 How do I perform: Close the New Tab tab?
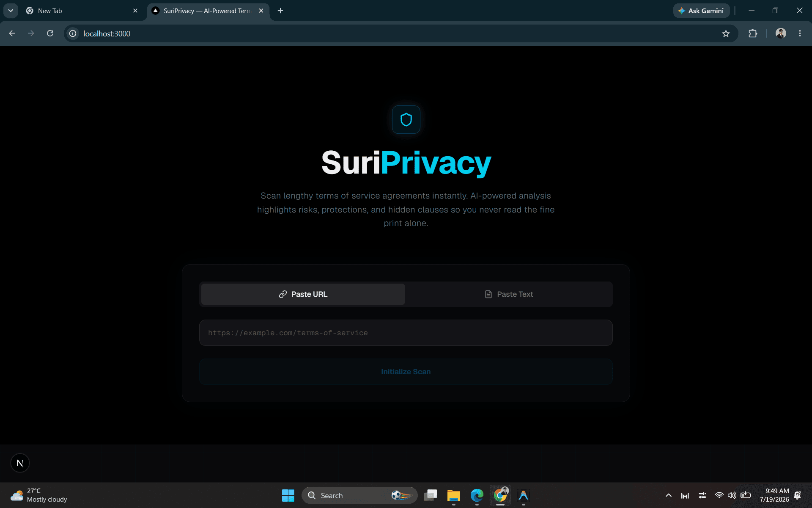[135, 11]
